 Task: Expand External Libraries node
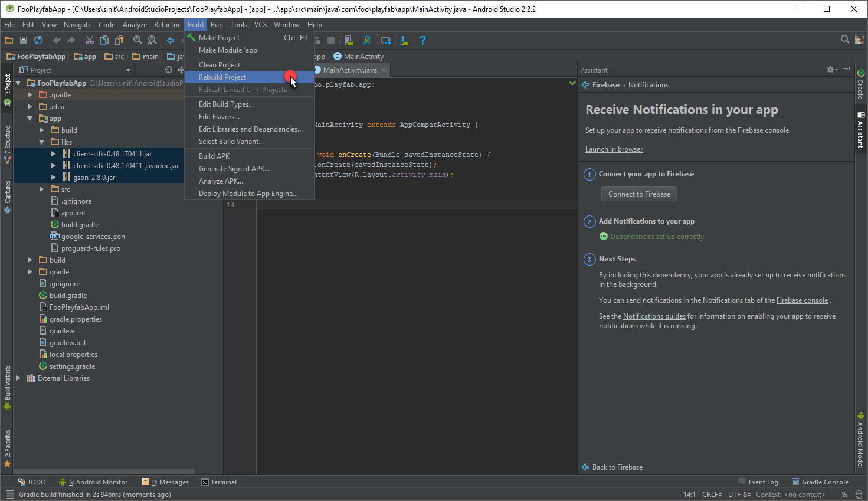coord(18,378)
